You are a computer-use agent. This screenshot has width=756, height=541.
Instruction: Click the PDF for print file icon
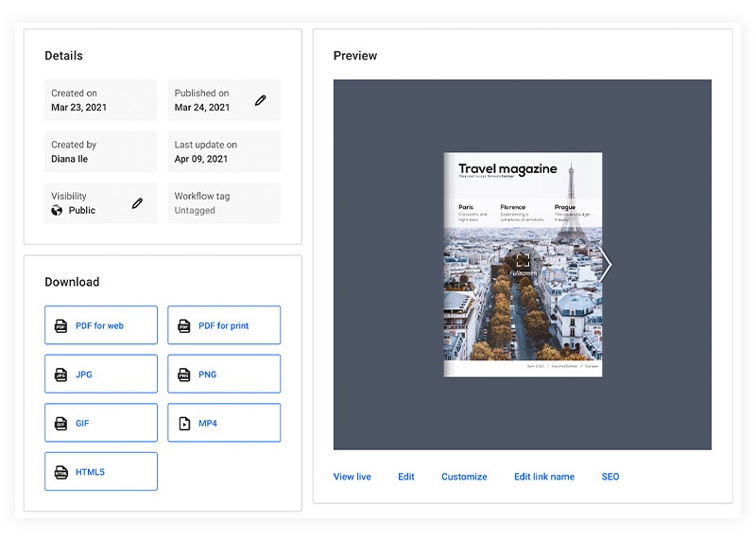pyautogui.click(x=184, y=325)
